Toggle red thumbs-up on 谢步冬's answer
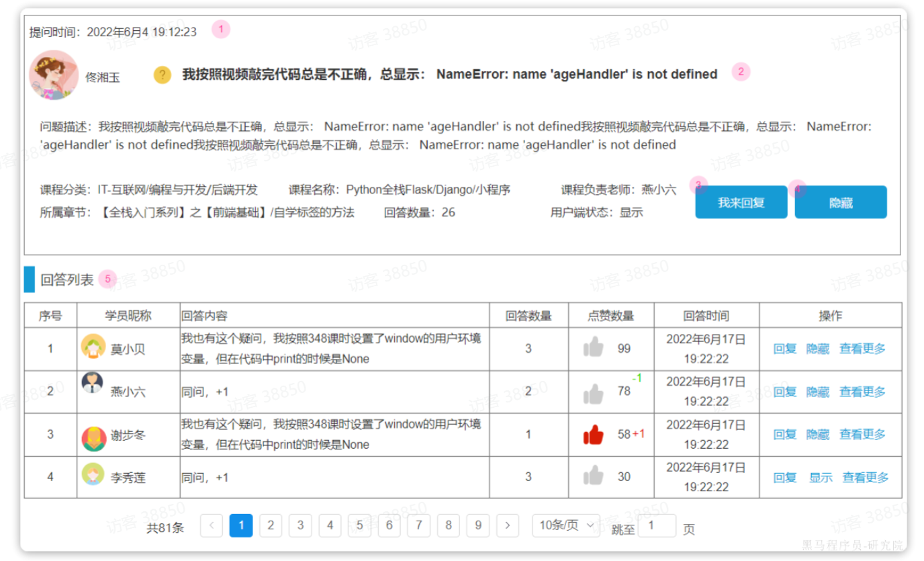The height and width of the screenshot is (561, 924). coord(594,435)
